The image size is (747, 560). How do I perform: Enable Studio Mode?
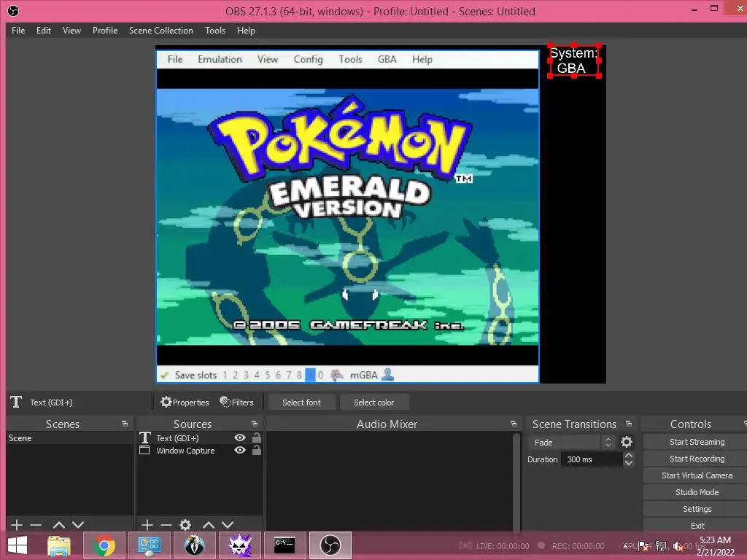pos(697,492)
